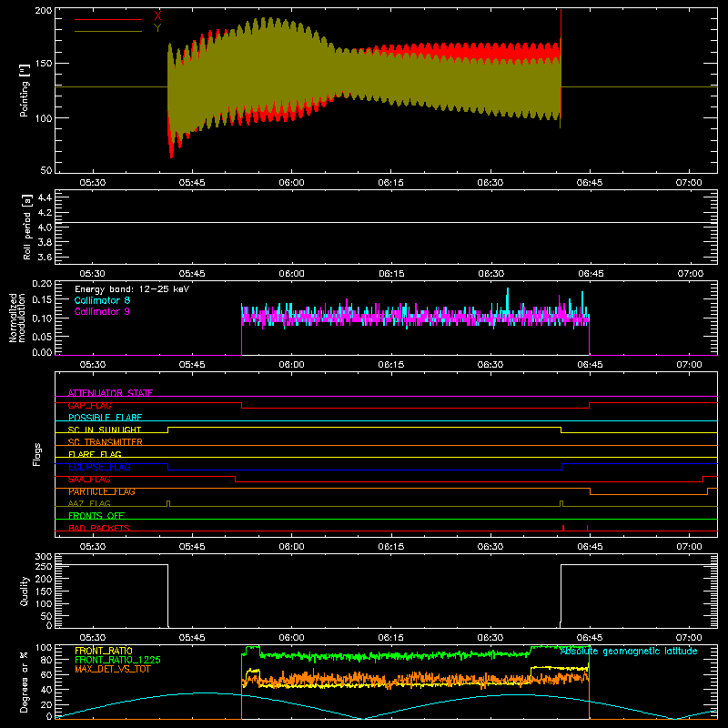Viewport: 728px width, 728px height.
Task: Click the red X legend label
Action: pos(157,16)
